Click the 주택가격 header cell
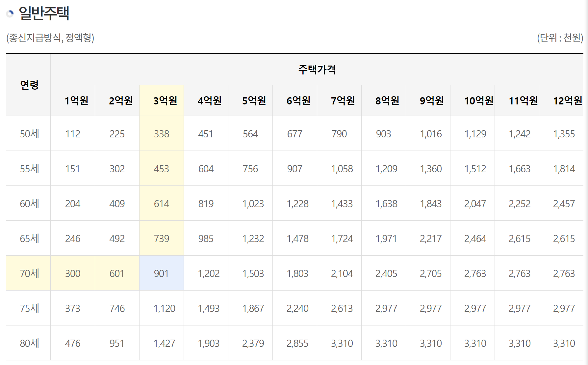Image resolution: width=588 pixels, height=365 pixels. click(x=317, y=69)
